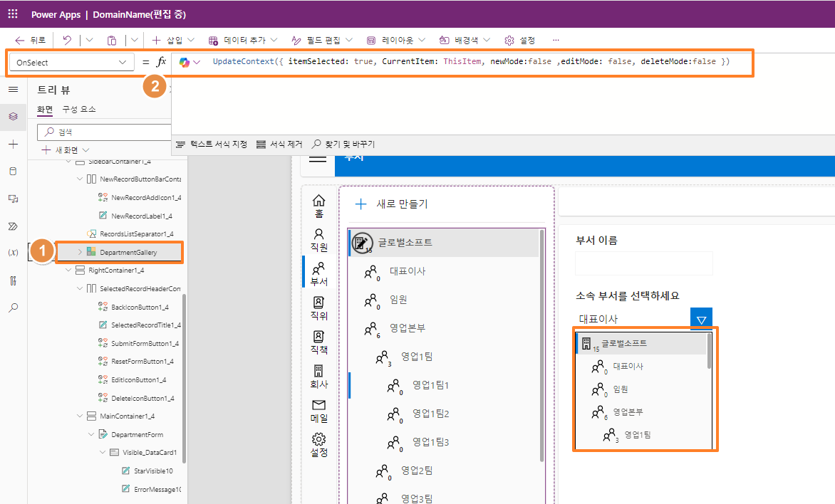Collapse SelectedRecordHeaderContainer node
Image resolution: width=835 pixels, height=504 pixels.
80,288
